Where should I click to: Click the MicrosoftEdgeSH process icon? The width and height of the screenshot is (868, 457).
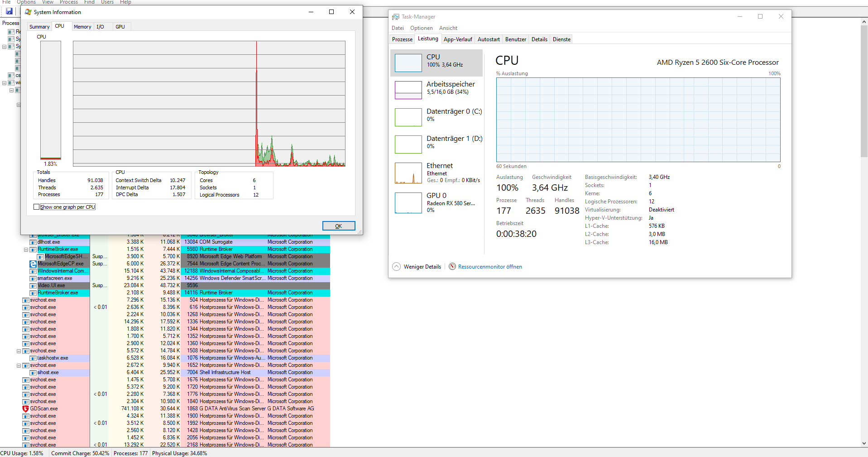coord(40,256)
